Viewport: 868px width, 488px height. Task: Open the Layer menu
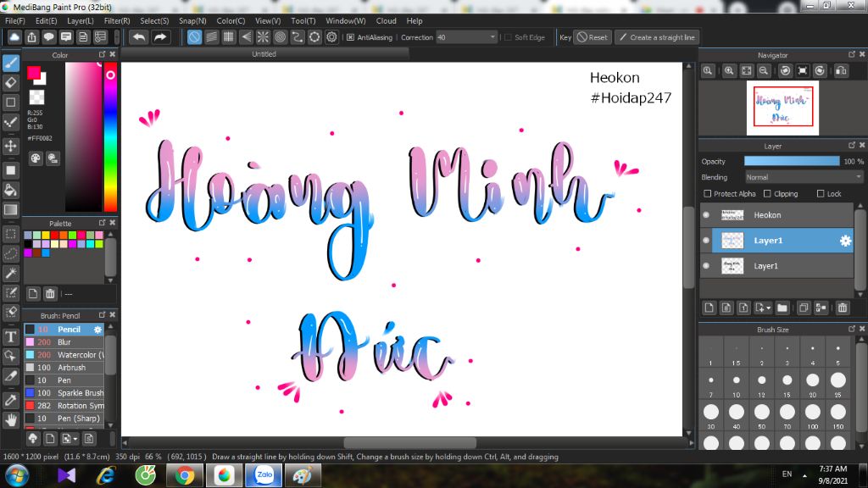coord(81,20)
